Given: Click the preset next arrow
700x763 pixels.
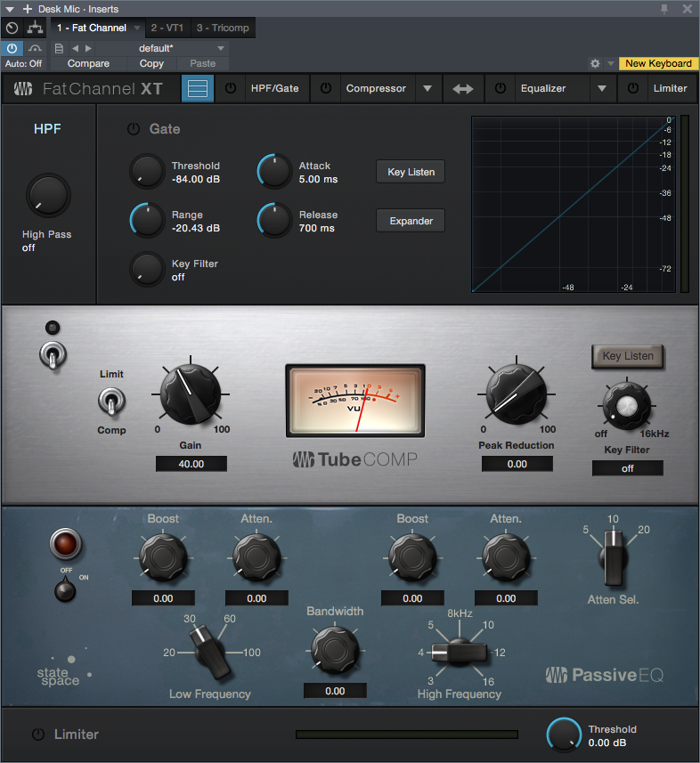Looking at the screenshot, I should 88,48.
